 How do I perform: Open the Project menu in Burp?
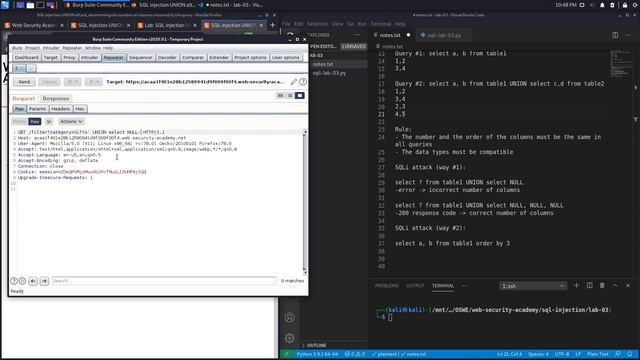pyautogui.click(x=33, y=48)
